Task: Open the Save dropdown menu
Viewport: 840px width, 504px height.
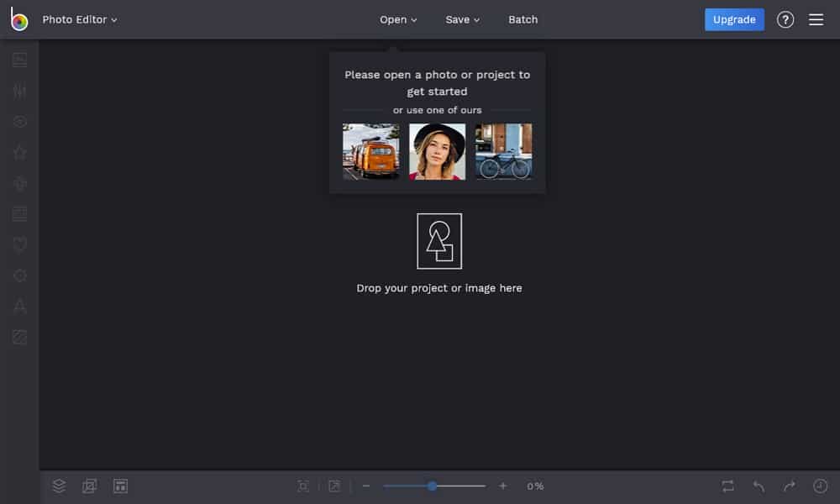Action: click(x=462, y=18)
